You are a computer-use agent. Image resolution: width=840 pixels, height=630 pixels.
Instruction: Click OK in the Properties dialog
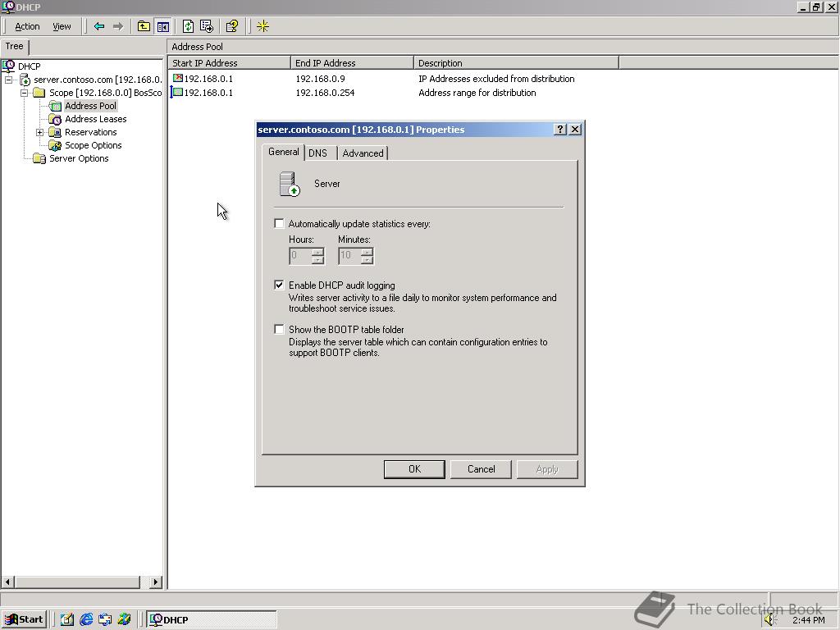pyautogui.click(x=414, y=469)
